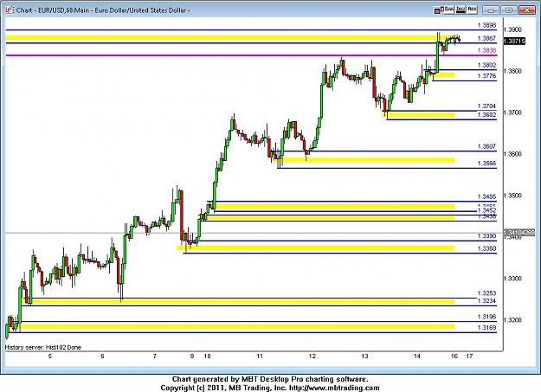The width and height of the screenshot is (541, 392).
Task: Click the 1.3390 level label
Action: point(486,236)
